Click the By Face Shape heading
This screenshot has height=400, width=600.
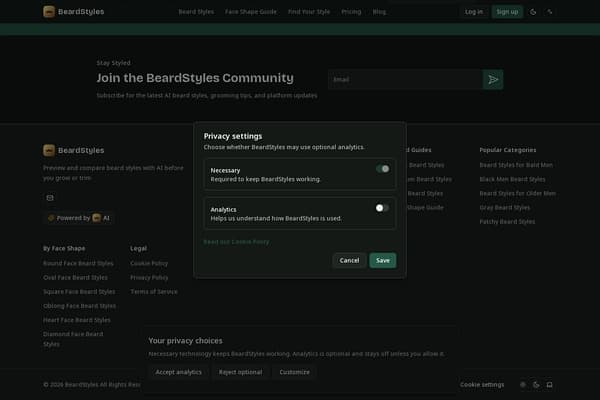64,248
